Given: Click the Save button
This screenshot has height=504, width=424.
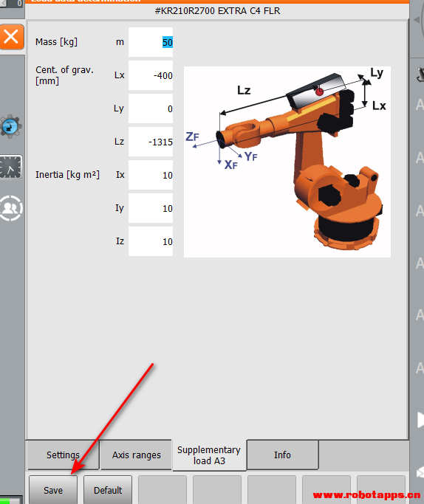Looking at the screenshot, I should point(53,490).
